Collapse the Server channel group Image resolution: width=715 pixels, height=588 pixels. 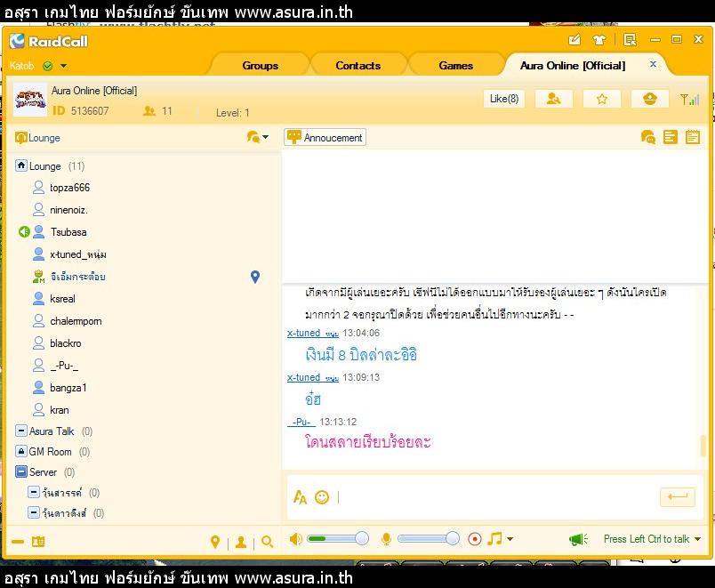point(21,471)
